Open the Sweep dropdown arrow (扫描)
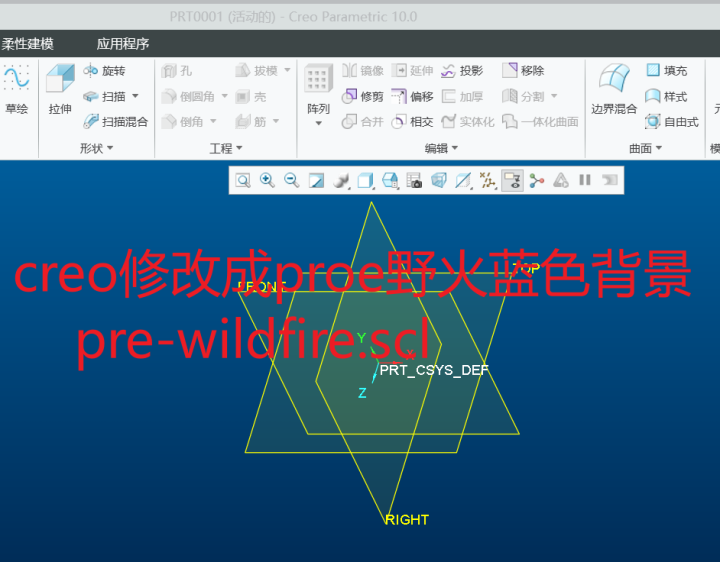The height and width of the screenshot is (562, 720). 135,96
